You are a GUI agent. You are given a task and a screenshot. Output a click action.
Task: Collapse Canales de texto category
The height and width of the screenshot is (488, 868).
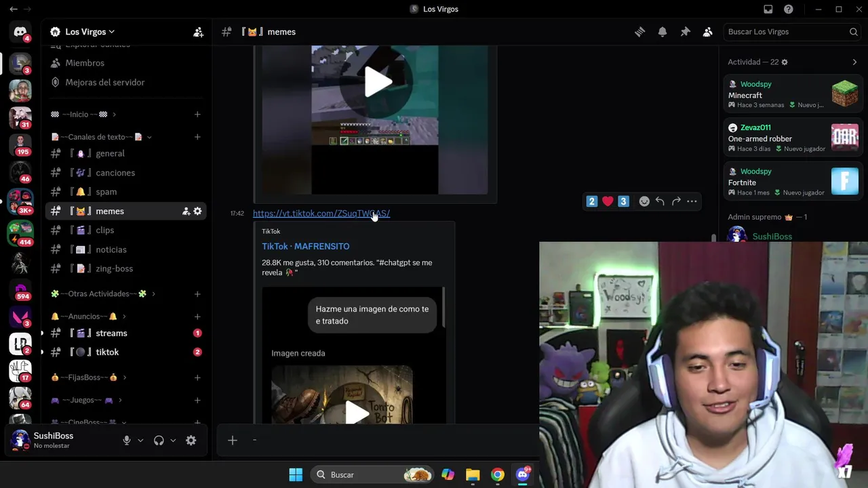pos(101,137)
